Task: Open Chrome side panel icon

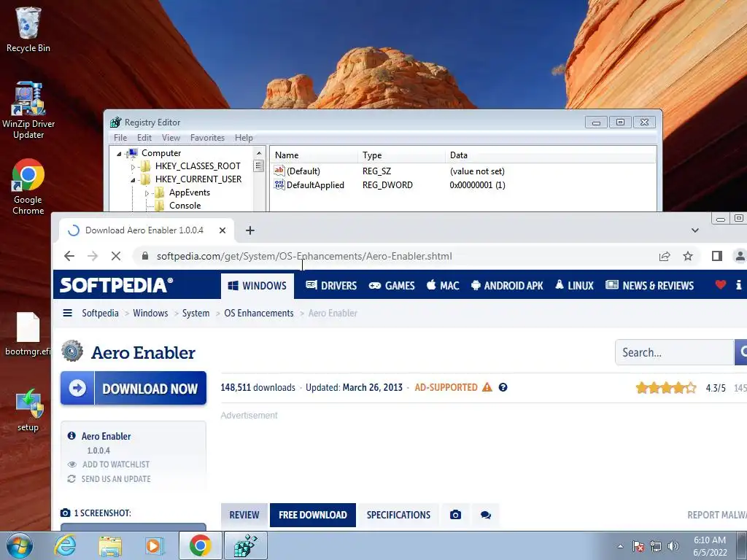Action: click(717, 256)
